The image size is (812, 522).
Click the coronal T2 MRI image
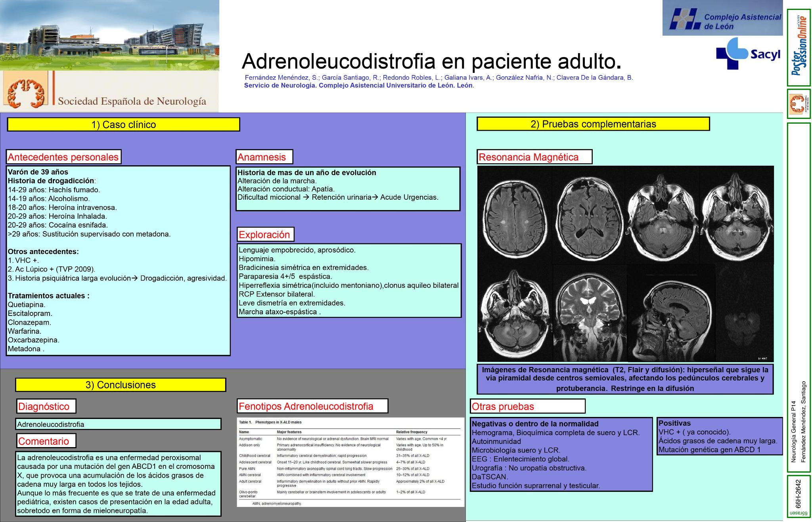tap(590, 313)
